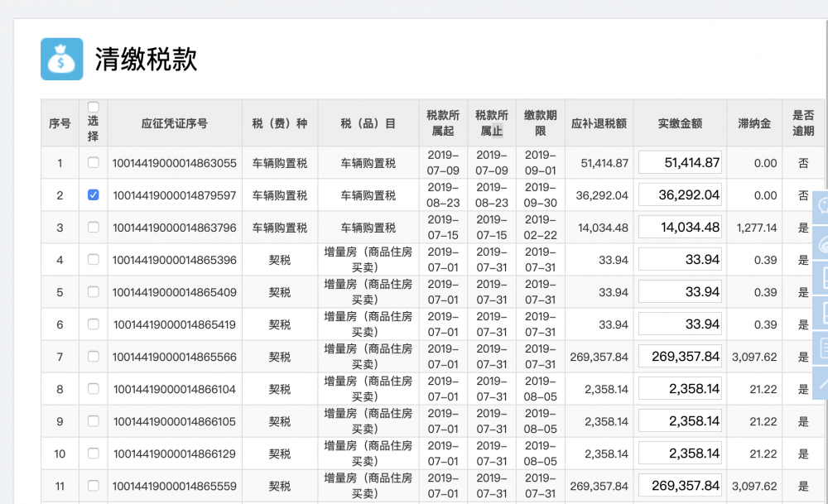The height and width of the screenshot is (504, 828).
Task: Click the swirl icon in right floating sidebar
Action: tap(821, 243)
